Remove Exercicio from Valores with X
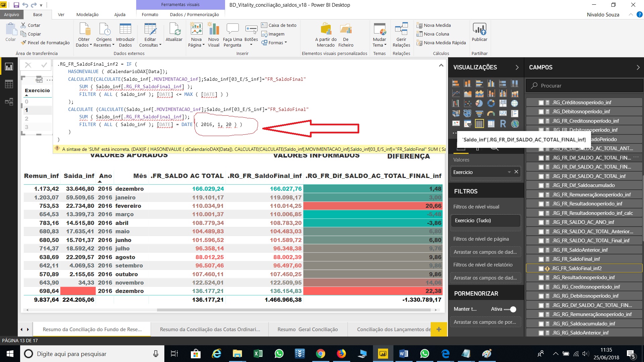 [x=516, y=172]
